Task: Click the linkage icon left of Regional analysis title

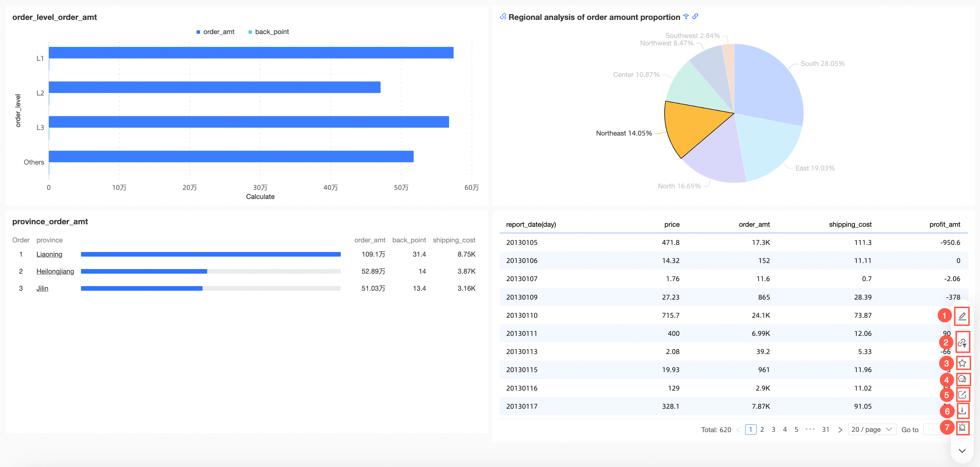Action: coord(503,17)
